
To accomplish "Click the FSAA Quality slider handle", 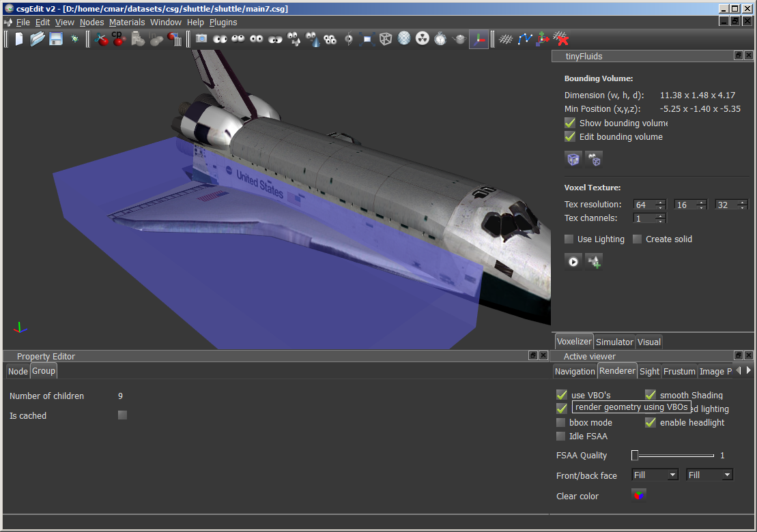I will pos(635,456).
